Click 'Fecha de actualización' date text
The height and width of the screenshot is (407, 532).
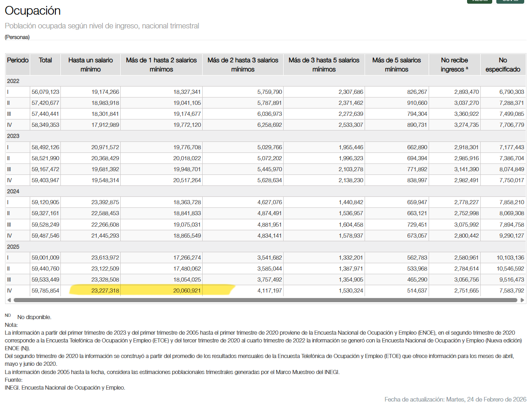pos(455,399)
